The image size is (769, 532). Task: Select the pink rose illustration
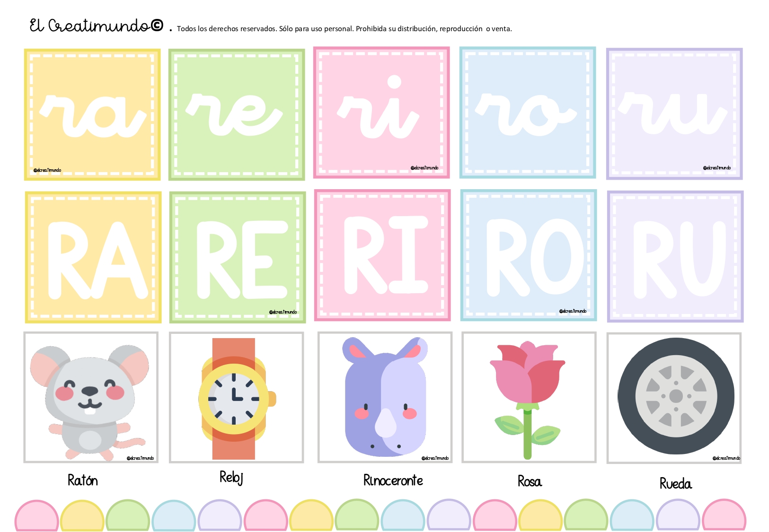click(x=529, y=397)
